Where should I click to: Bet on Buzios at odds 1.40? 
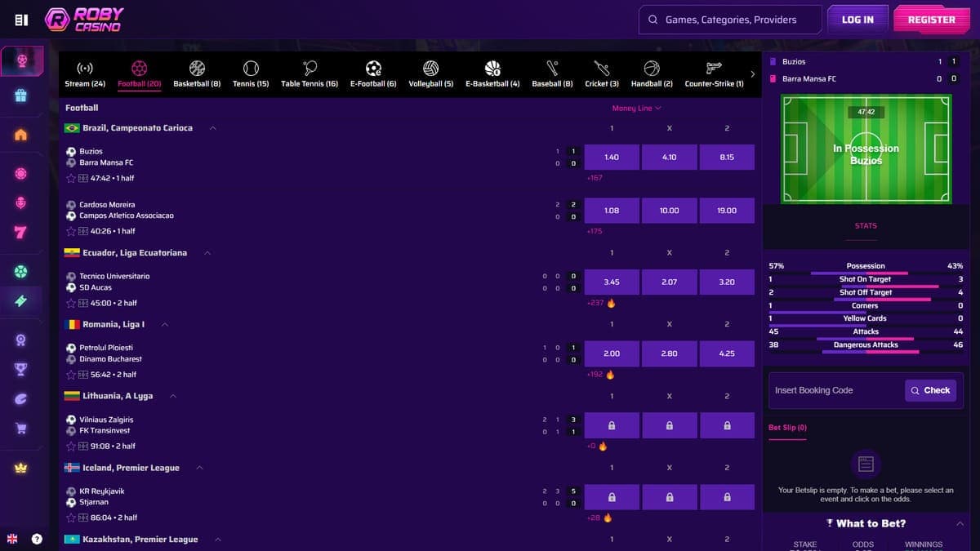(x=612, y=157)
